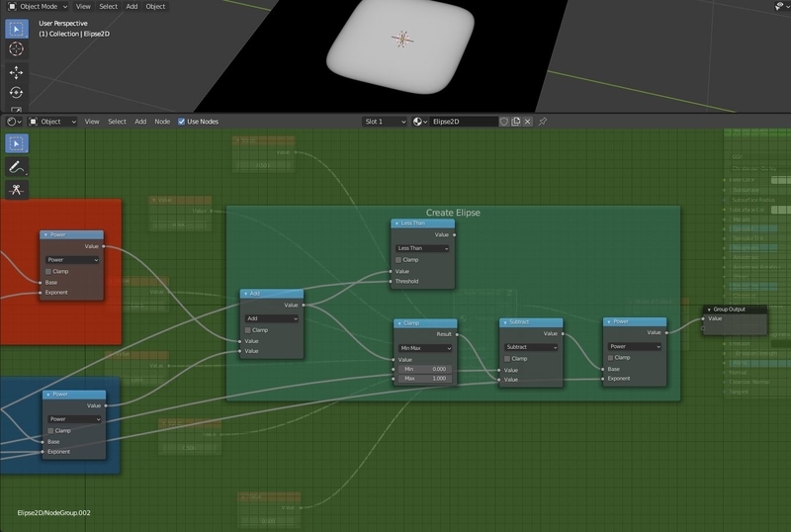Enable Clamp checkbox on blue frame Power node

coord(50,430)
